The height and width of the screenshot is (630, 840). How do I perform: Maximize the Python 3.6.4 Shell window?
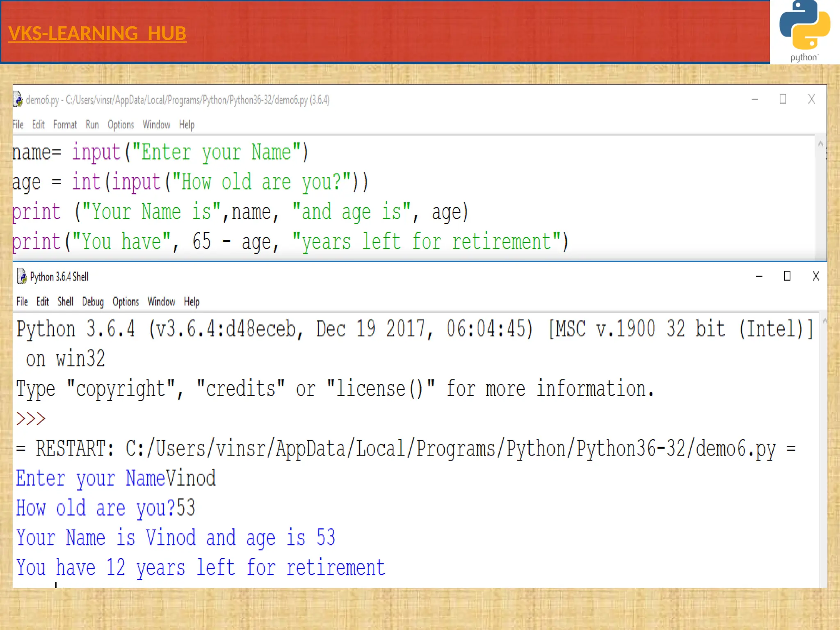tap(787, 276)
